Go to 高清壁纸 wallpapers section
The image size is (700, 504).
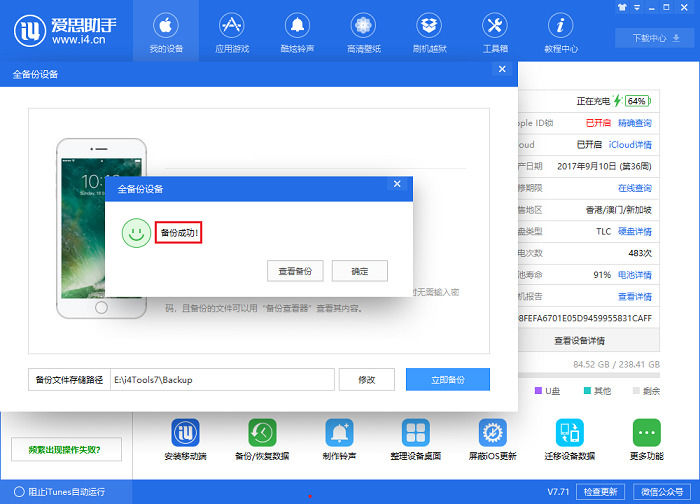363,32
